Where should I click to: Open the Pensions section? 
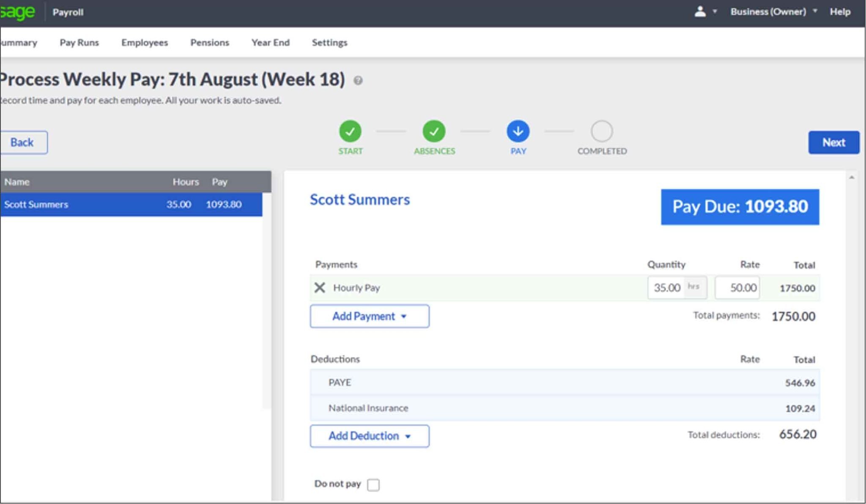pyautogui.click(x=210, y=42)
